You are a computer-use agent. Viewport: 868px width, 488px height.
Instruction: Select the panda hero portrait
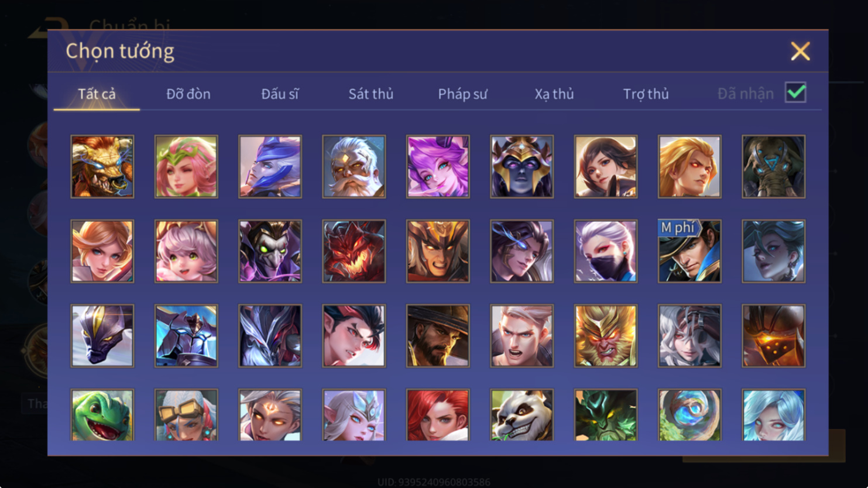(522, 415)
